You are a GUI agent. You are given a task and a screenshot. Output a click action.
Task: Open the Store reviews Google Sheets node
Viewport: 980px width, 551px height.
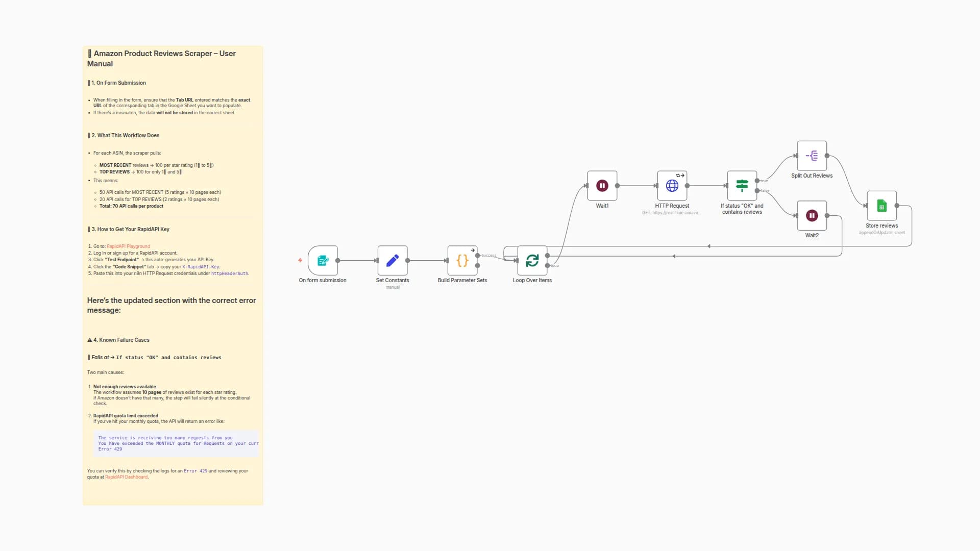tap(881, 206)
